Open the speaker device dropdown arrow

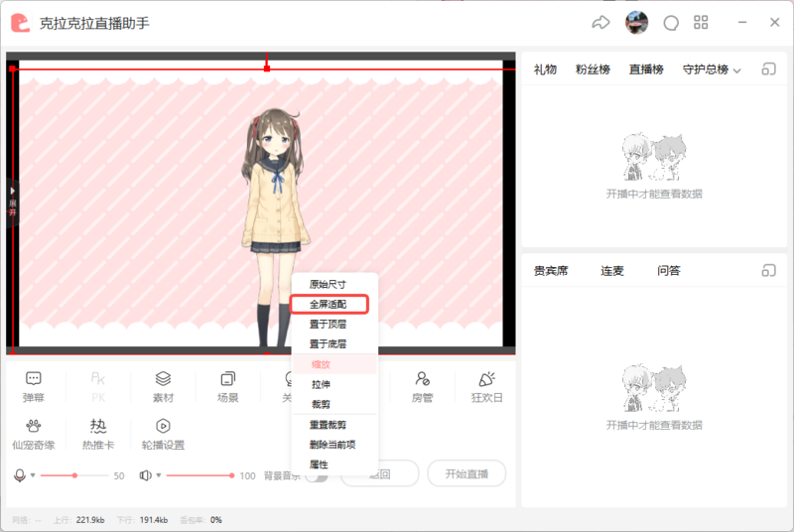pyautogui.click(x=159, y=475)
